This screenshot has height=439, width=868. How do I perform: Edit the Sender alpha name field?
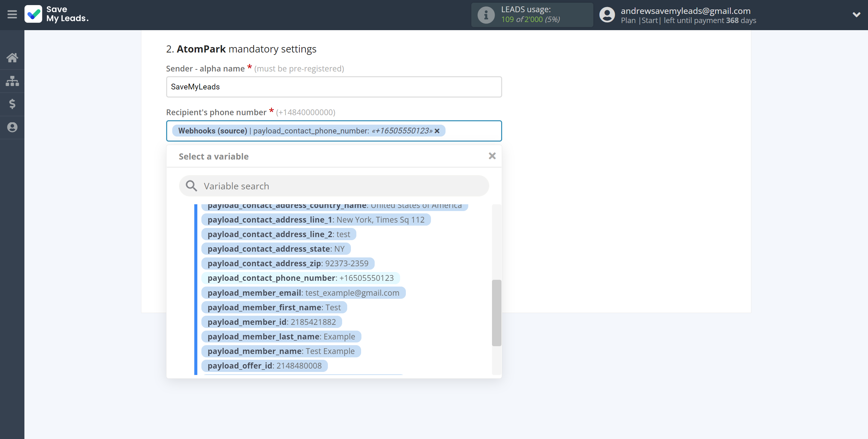tap(334, 87)
